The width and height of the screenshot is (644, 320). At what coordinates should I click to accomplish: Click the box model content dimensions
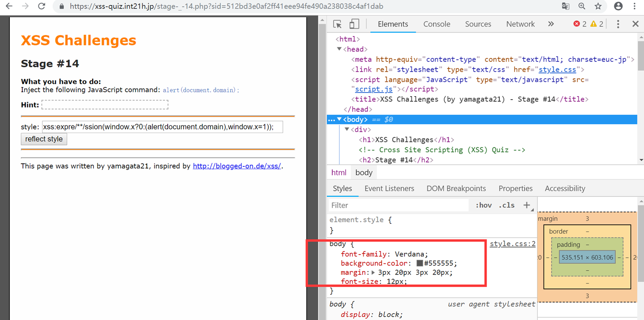point(587,257)
